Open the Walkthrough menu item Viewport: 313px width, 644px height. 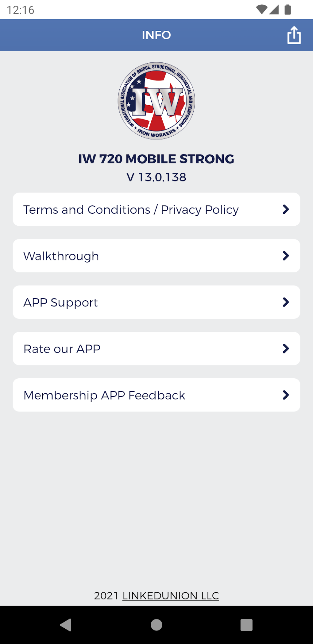61,256
